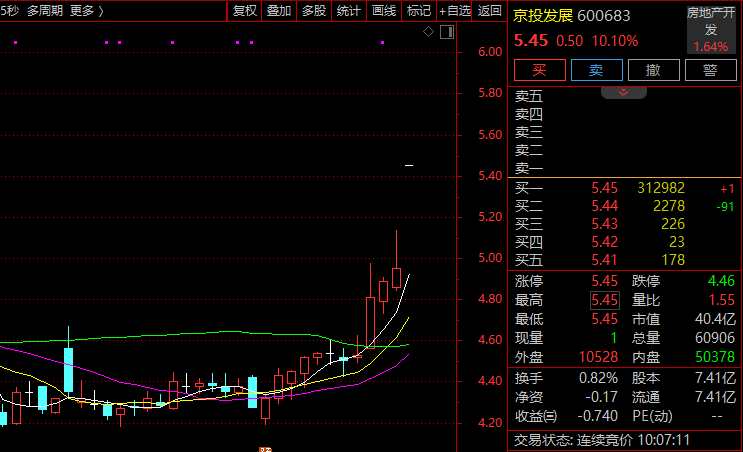This screenshot has width=743, height=452.
Task: Click the 警 alert button
Action: coord(710,70)
